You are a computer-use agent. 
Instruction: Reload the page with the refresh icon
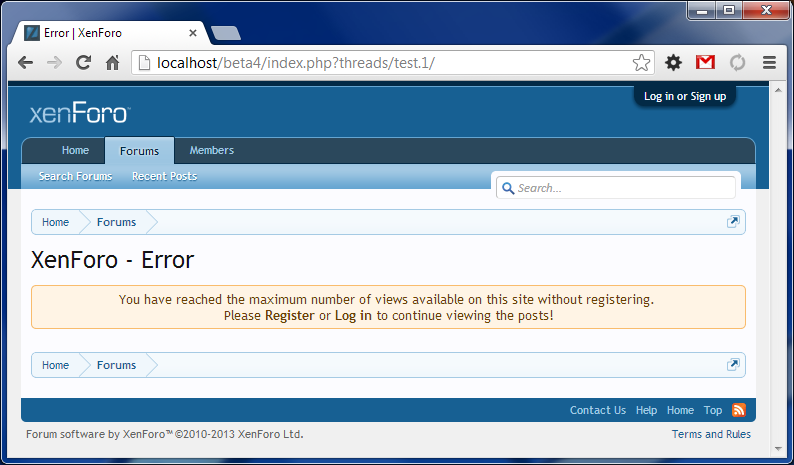(x=84, y=62)
